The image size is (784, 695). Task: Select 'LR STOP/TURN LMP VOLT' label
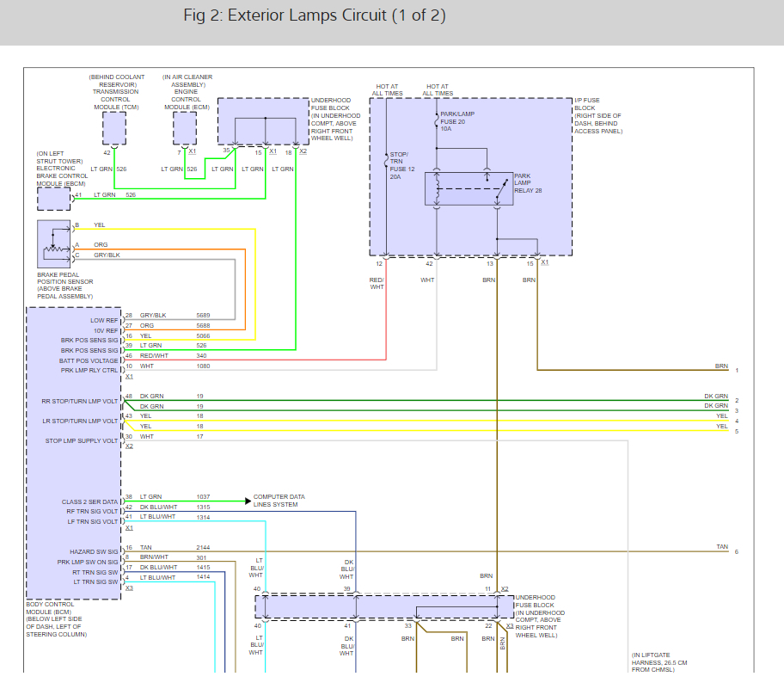80,421
